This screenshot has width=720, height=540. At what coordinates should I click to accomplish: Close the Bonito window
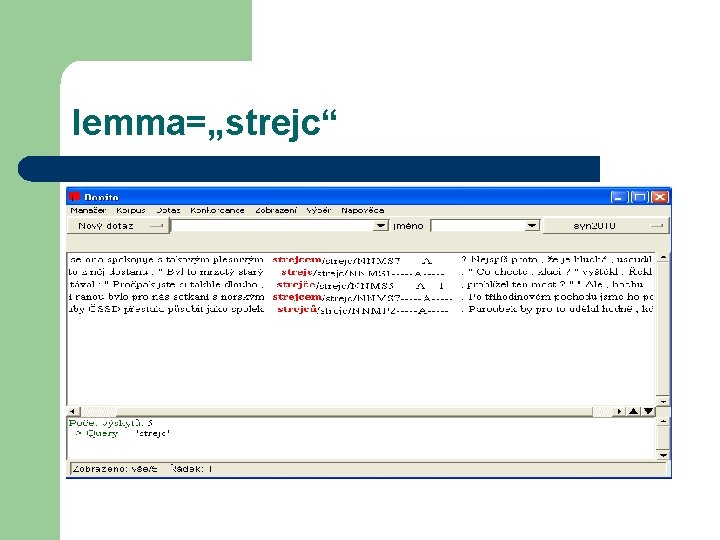(x=660, y=197)
